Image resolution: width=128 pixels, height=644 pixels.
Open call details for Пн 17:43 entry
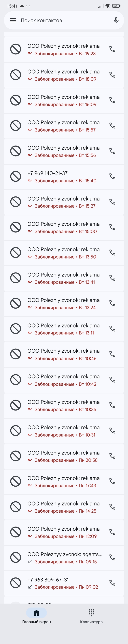pos(62,482)
